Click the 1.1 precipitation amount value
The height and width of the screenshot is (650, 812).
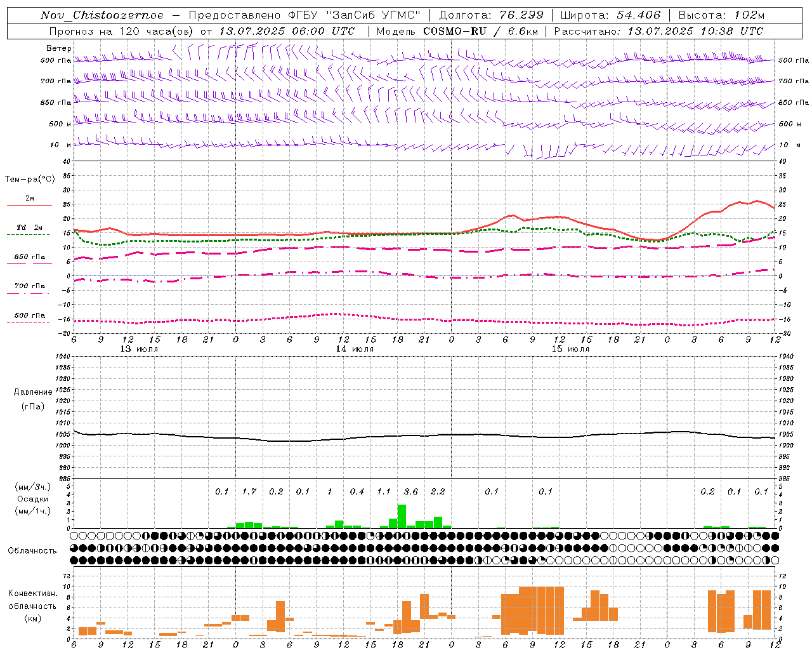point(384,492)
